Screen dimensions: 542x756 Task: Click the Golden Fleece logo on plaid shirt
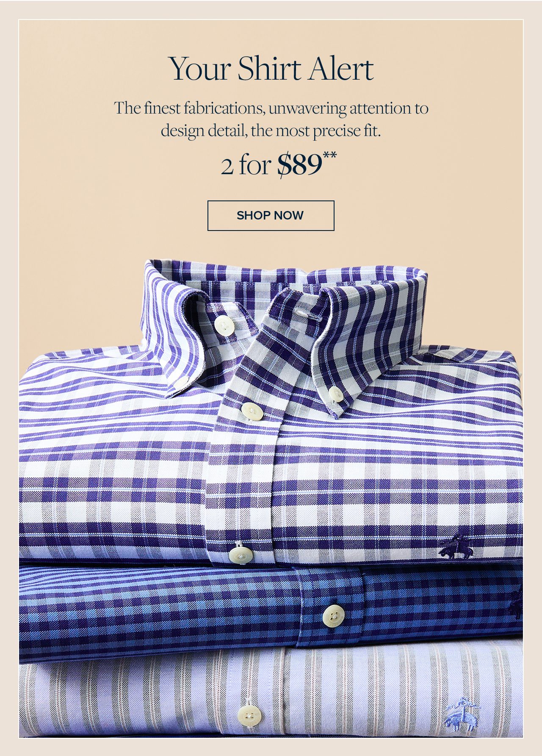(455, 546)
